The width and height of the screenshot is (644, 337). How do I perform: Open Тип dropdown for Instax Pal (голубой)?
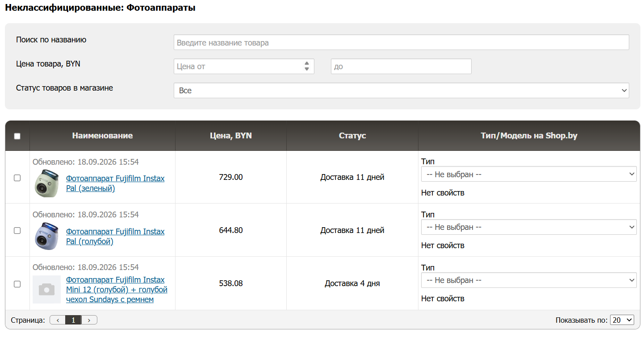point(529,227)
